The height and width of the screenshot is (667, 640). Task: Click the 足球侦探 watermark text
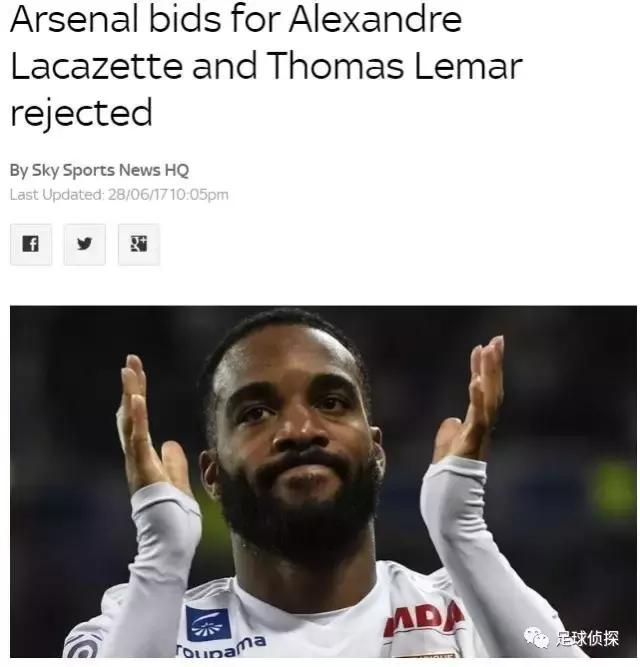587,638
